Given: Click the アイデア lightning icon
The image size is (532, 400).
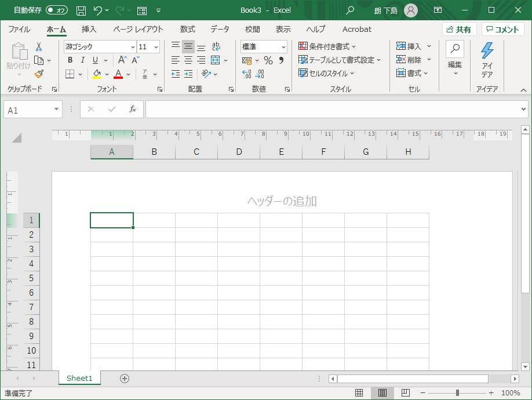Looking at the screenshot, I should 487,51.
